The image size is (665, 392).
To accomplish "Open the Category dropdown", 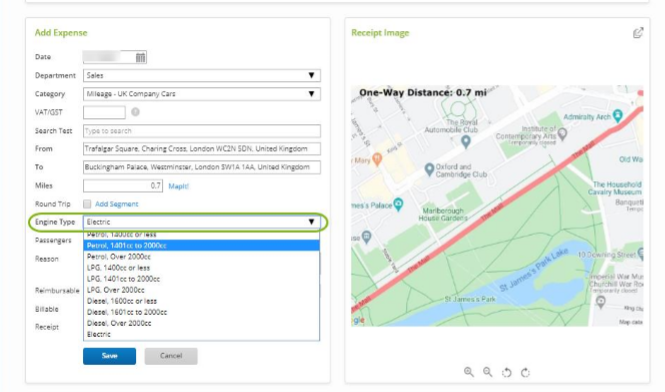I will [x=202, y=94].
